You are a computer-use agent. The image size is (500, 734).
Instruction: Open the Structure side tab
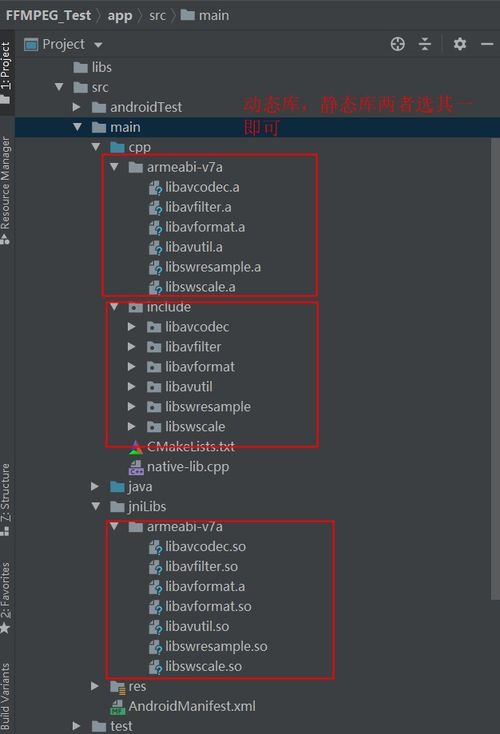pyautogui.click(x=5, y=499)
